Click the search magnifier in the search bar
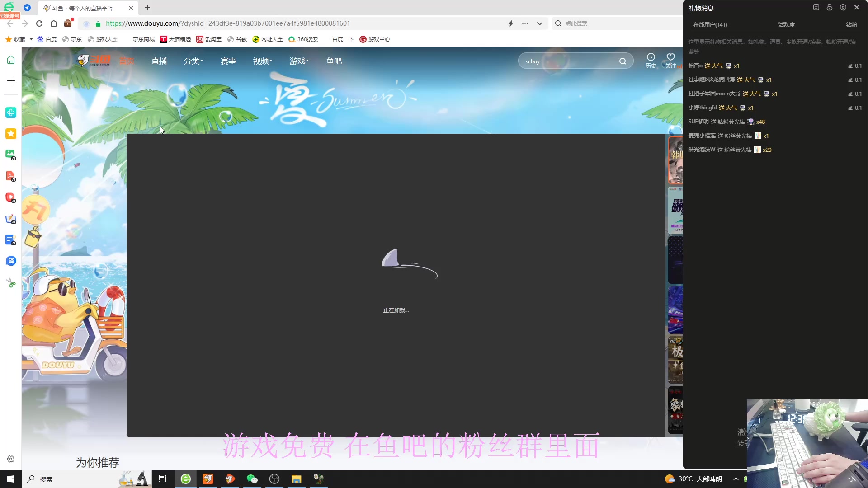Image resolution: width=868 pixels, height=488 pixels. click(x=623, y=61)
